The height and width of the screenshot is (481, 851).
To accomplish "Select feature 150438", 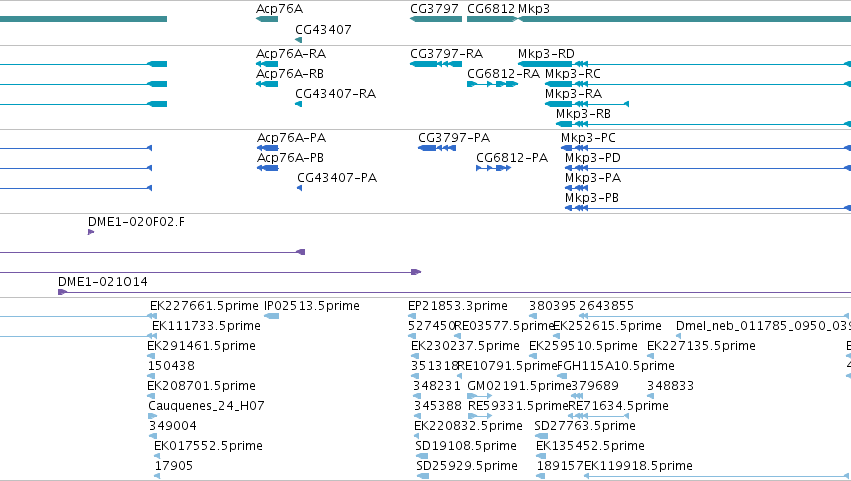I will coord(171,366).
